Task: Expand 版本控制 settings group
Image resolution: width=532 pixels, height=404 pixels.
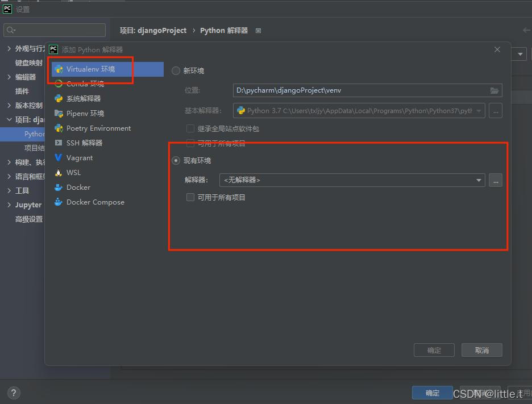Action: coord(9,106)
